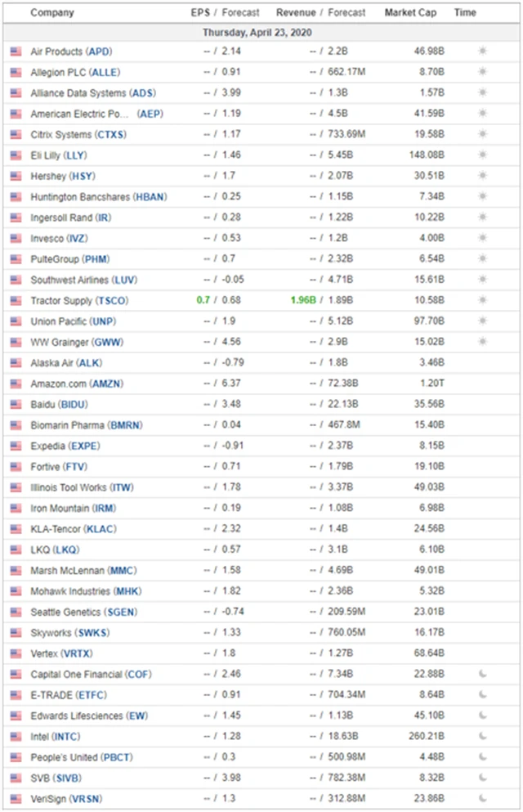Viewport: 523px width, 812px height.
Task: Click the moon icon in the Intel row
Action: pos(482,737)
